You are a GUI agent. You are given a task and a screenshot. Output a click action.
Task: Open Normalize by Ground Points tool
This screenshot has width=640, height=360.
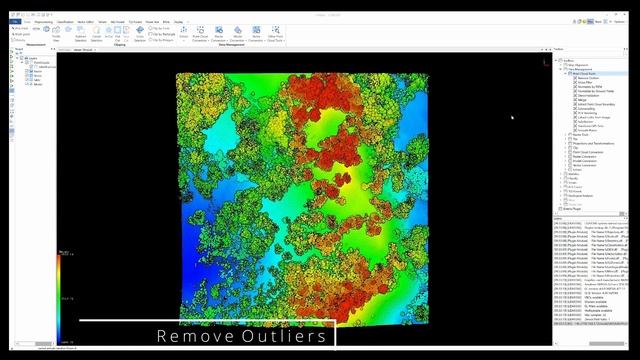point(596,91)
